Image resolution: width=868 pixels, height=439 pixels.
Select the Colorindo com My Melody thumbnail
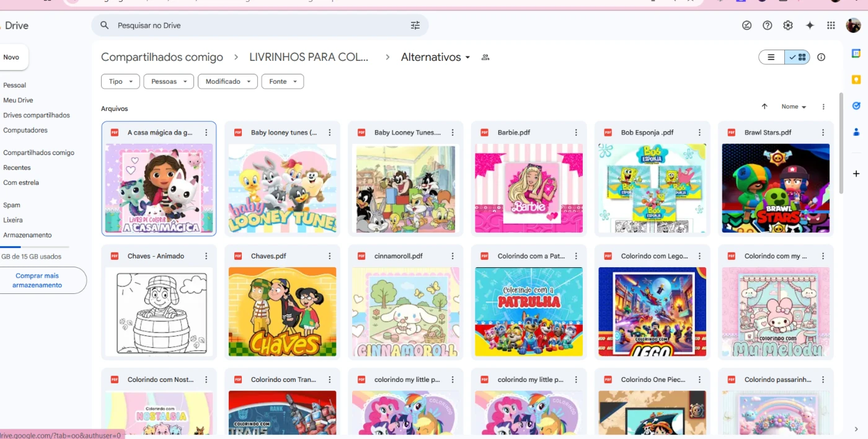776,312
